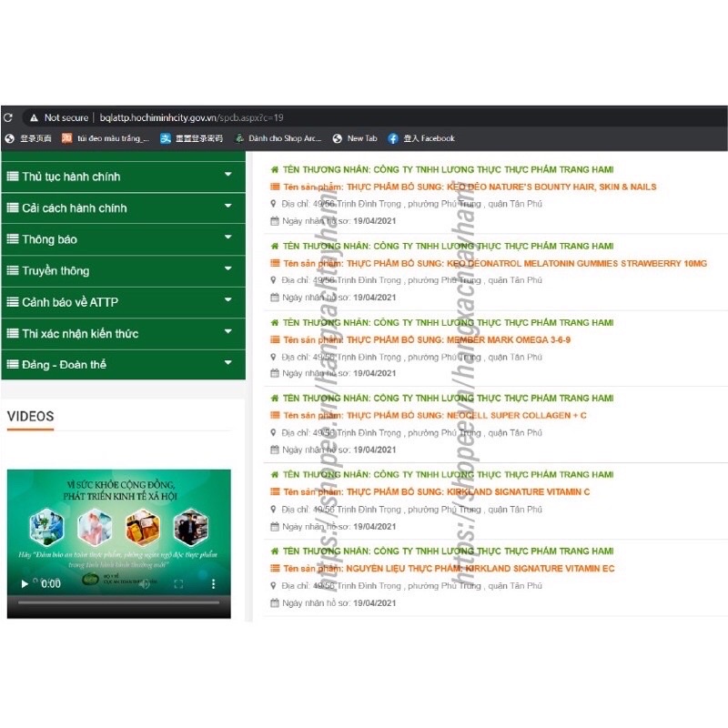The height and width of the screenshot is (728, 728).
Task: Open the túi đeo màu trắng bookmark
Action: pos(105,138)
